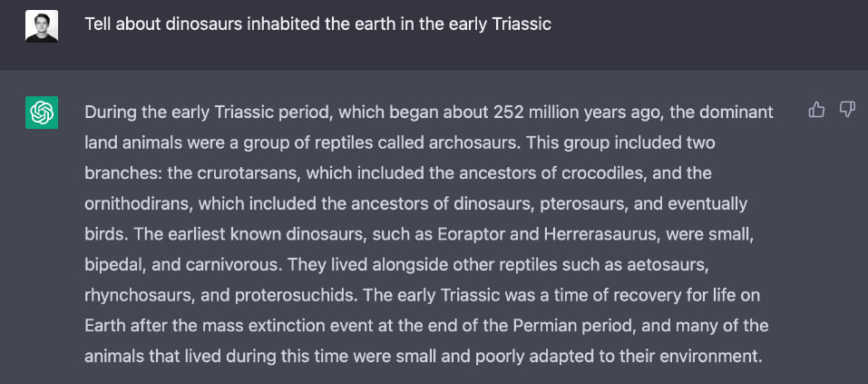
Task: Click the thumbs up icon
Action: click(x=816, y=110)
